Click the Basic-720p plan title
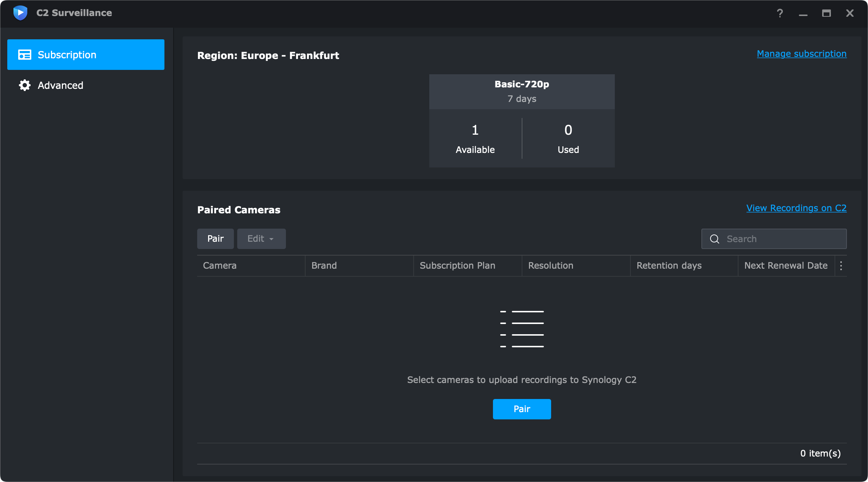 coord(522,84)
